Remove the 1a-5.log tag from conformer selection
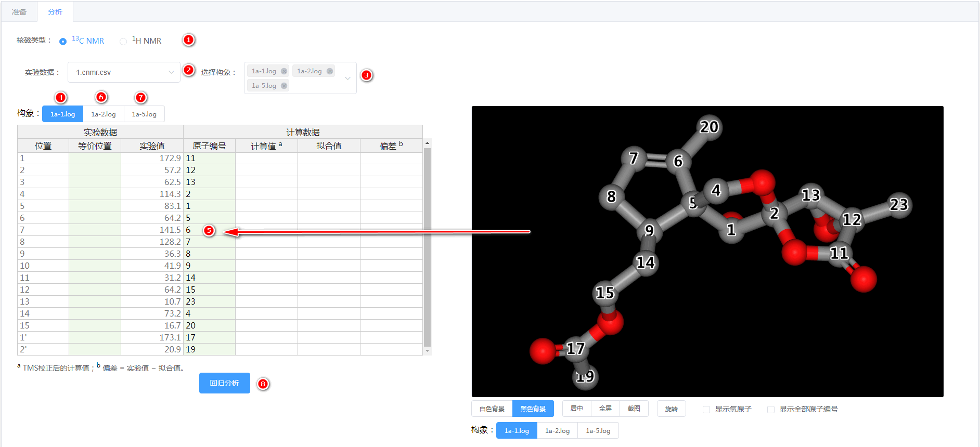This screenshot has height=447, width=980. [284, 86]
